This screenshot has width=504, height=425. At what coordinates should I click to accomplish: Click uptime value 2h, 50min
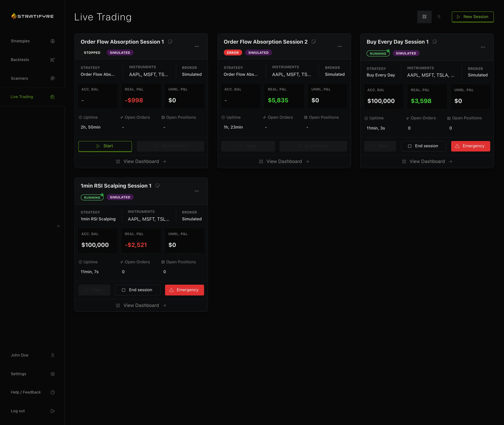[x=90, y=127]
